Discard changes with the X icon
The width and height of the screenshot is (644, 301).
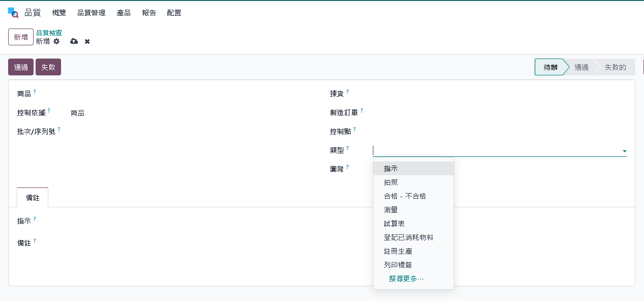click(x=87, y=41)
